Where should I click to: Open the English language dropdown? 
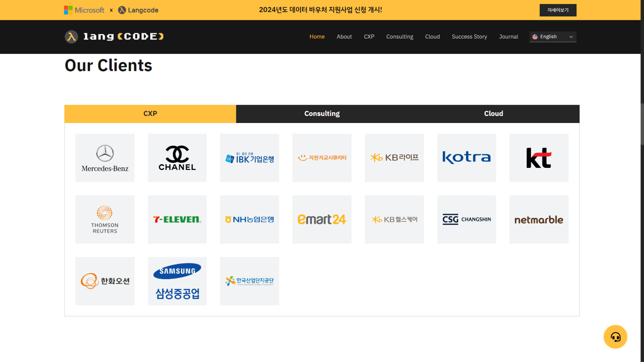coord(552,37)
